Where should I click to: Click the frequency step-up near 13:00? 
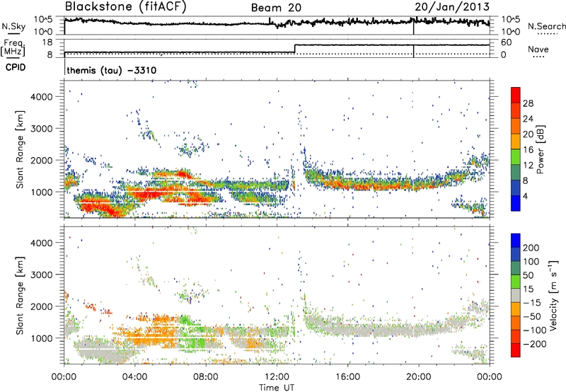295,49
